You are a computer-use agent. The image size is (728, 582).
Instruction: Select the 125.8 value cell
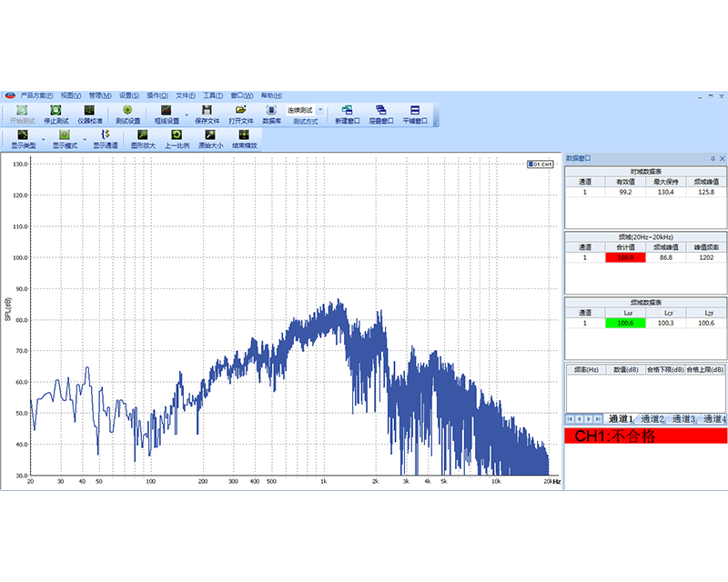click(707, 192)
